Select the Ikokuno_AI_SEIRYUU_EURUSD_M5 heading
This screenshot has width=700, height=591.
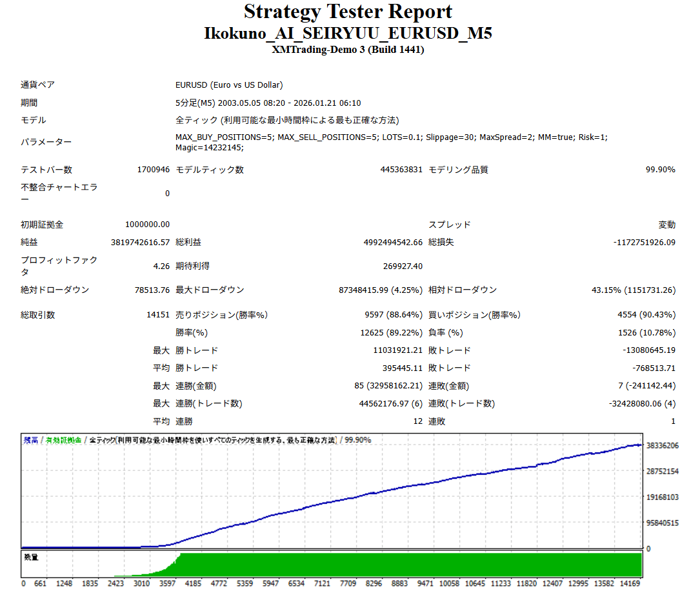(348, 34)
